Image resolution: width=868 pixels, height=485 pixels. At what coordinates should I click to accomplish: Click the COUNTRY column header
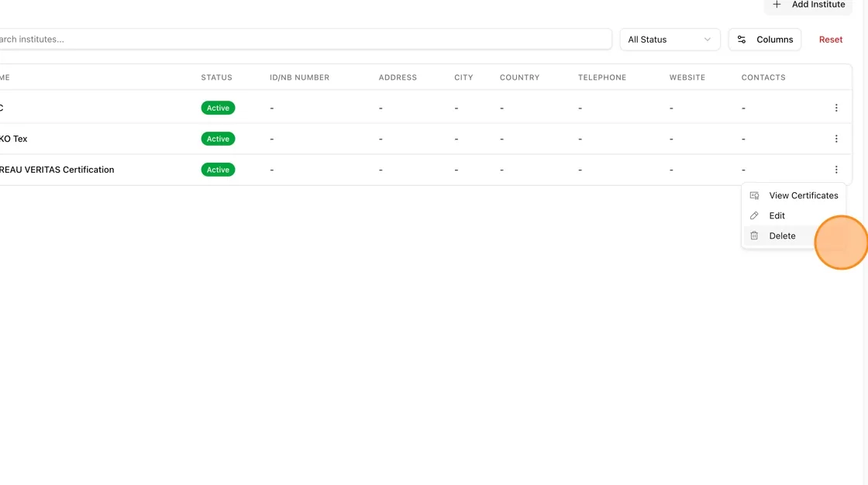[x=519, y=77]
